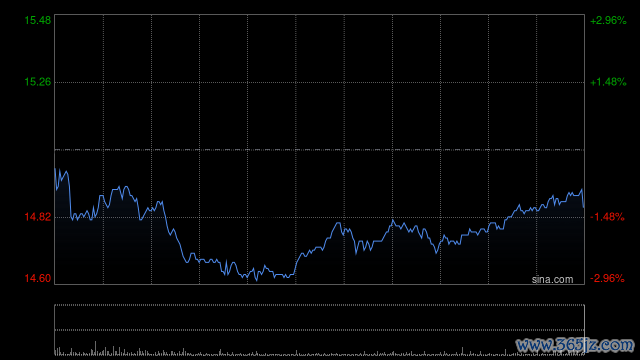Click the opening point of price line
Screen dimensions: 640x360
pyautogui.click(x=55, y=168)
